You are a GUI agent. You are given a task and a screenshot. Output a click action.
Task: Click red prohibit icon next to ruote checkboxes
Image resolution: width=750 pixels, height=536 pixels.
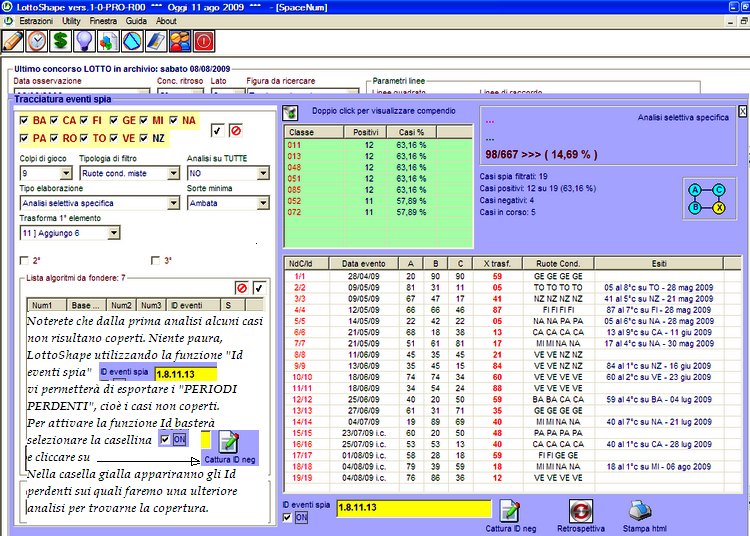click(x=236, y=131)
